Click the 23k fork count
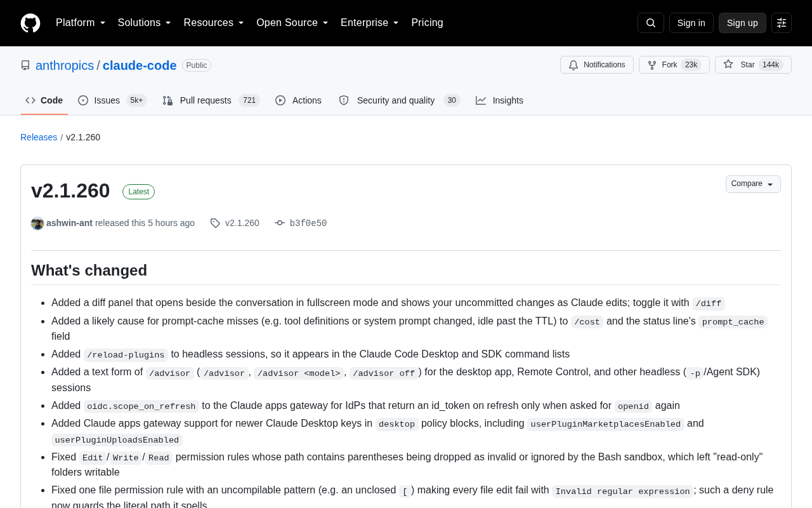 point(691,65)
